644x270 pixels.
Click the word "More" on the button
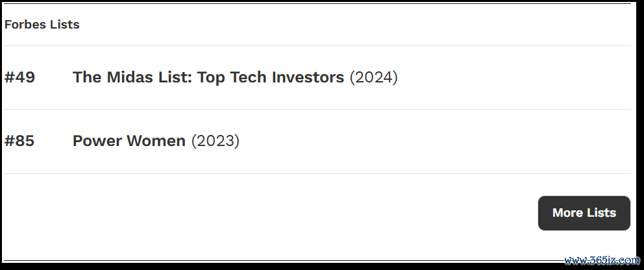click(567, 213)
